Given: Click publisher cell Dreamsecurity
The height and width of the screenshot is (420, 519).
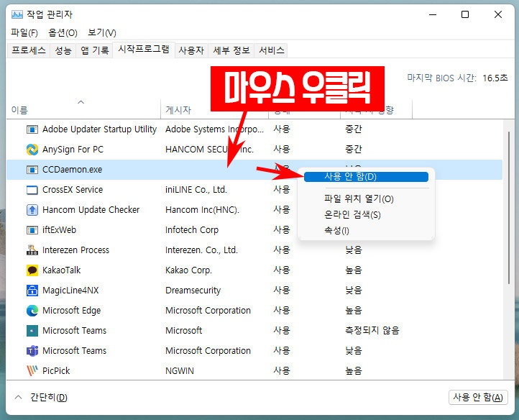Looking at the screenshot, I should (193, 291).
